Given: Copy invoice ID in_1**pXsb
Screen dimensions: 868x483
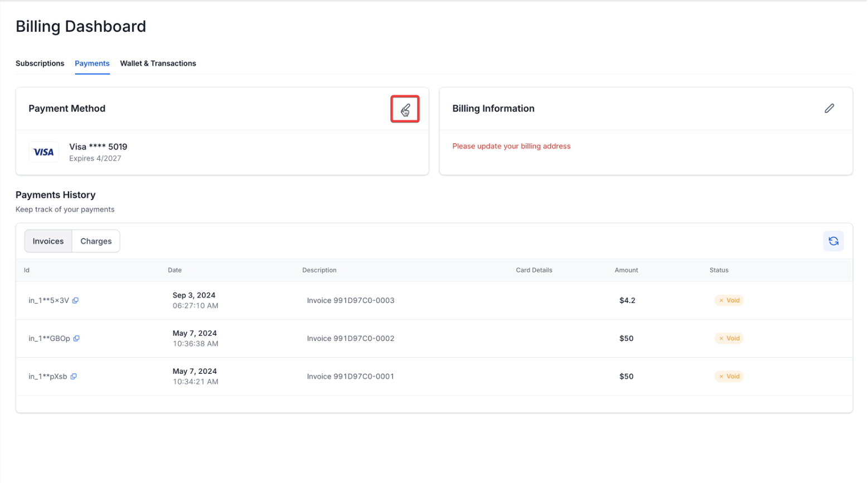Looking at the screenshot, I should pyautogui.click(x=74, y=377).
